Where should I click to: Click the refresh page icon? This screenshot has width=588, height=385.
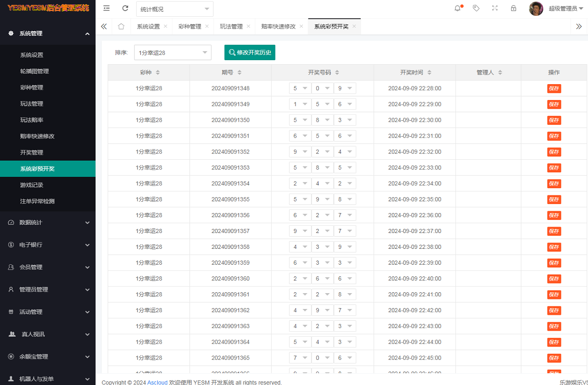coord(125,8)
